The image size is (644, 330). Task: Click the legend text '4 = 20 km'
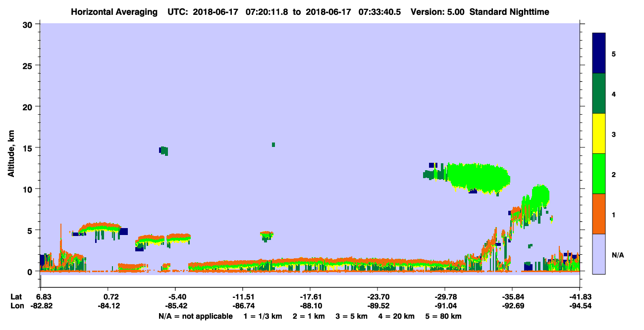point(396,316)
